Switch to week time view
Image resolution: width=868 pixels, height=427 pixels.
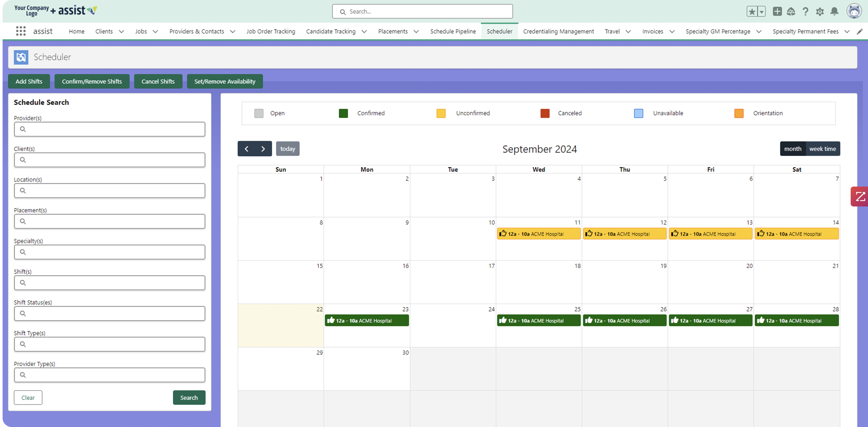[x=823, y=148]
